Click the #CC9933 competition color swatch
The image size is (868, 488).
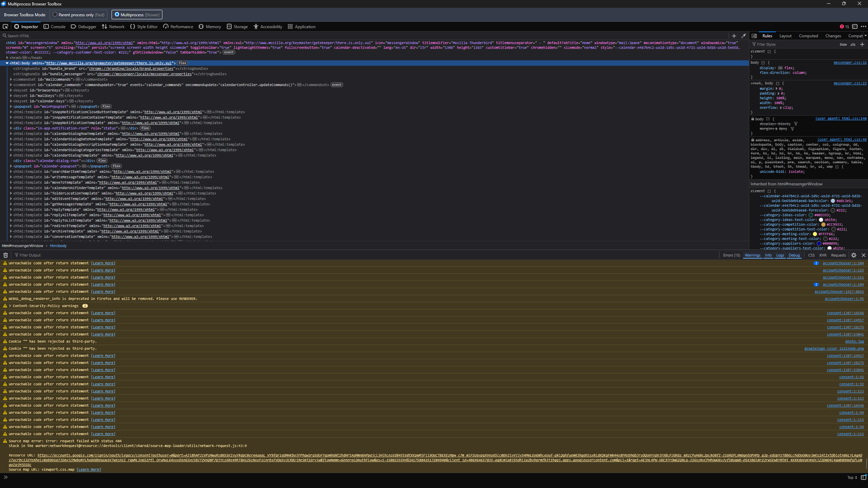coord(823,225)
